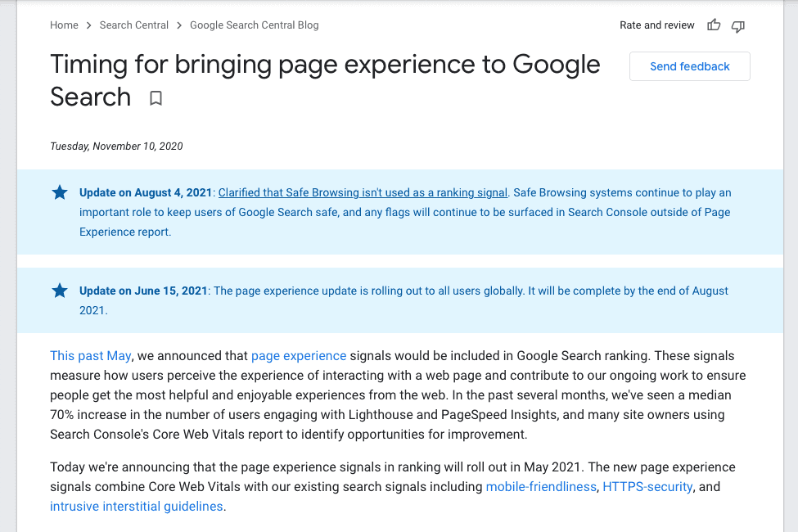Open the breadcrumb path from Home
This screenshot has width=798, height=532.
point(64,25)
